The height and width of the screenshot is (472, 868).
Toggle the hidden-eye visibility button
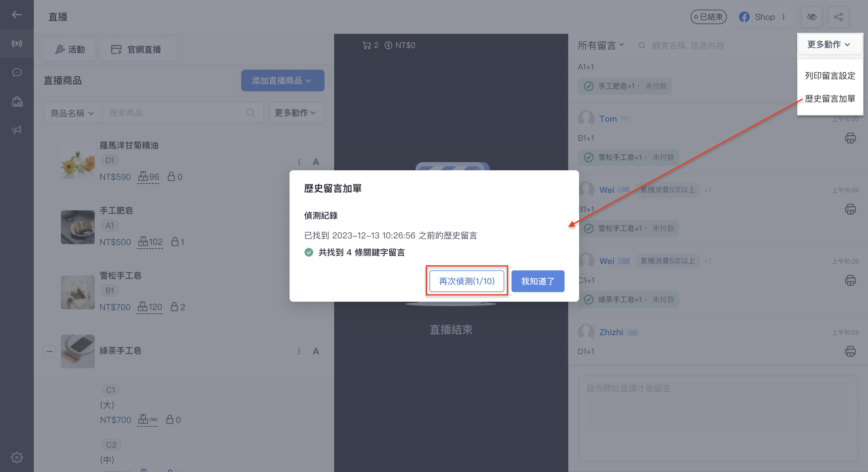(811, 17)
